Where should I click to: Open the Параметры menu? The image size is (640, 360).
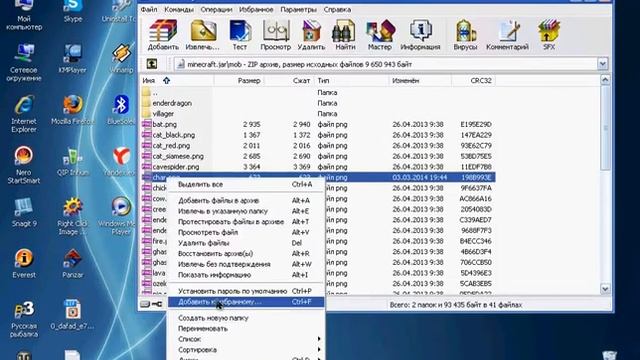pos(298,9)
